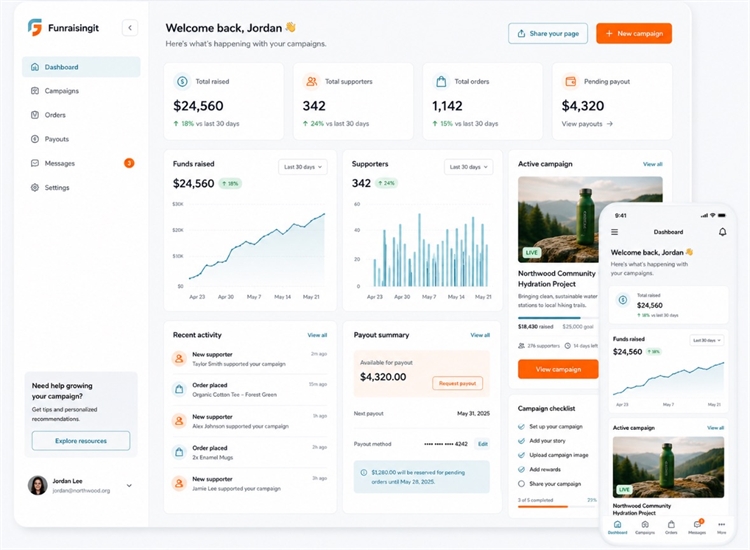Open Campaigns in the sidebar

coord(81,91)
